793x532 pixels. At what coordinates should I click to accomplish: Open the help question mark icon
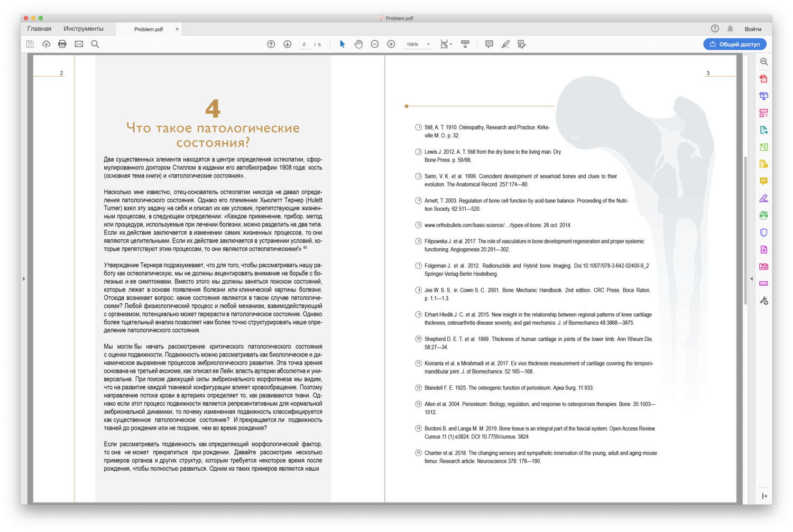[715, 29]
